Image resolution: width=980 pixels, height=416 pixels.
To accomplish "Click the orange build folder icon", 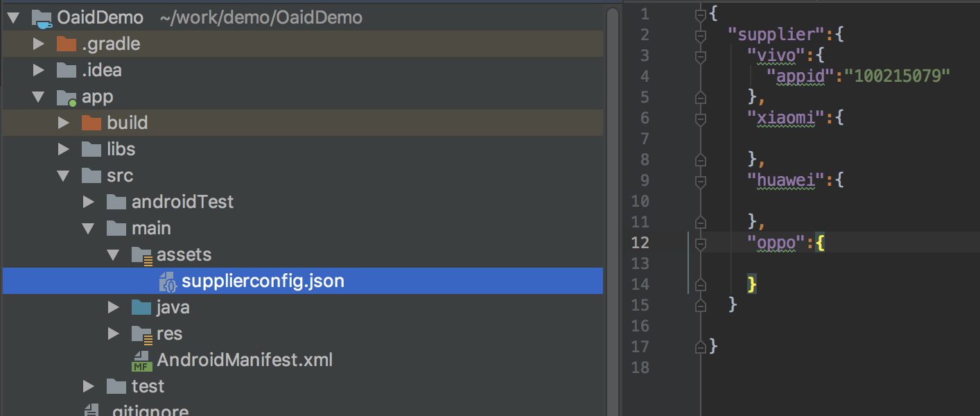I will pos(91,123).
